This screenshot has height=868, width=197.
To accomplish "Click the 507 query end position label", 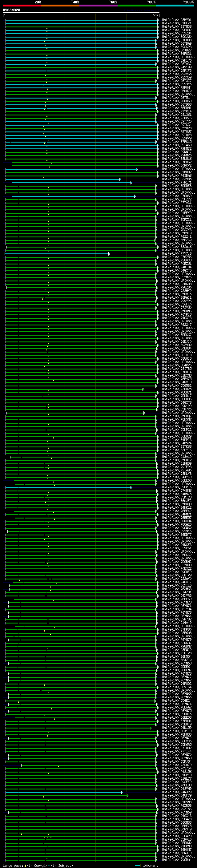I will pyautogui.click(x=155, y=15).
